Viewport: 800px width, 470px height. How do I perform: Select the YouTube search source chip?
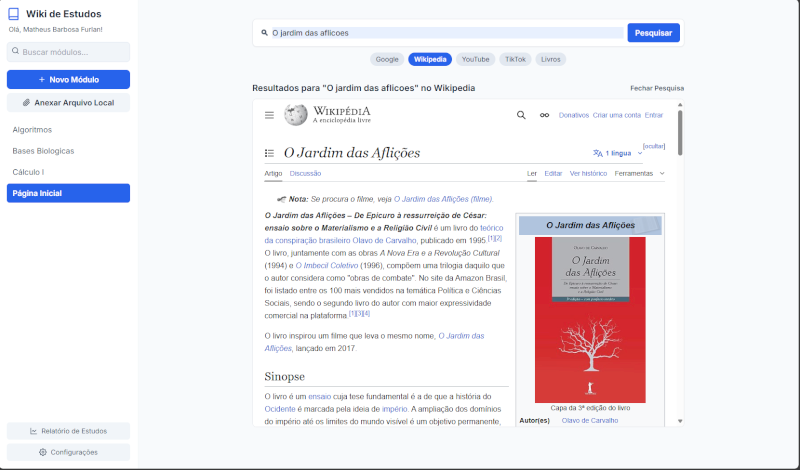point(475,59)
